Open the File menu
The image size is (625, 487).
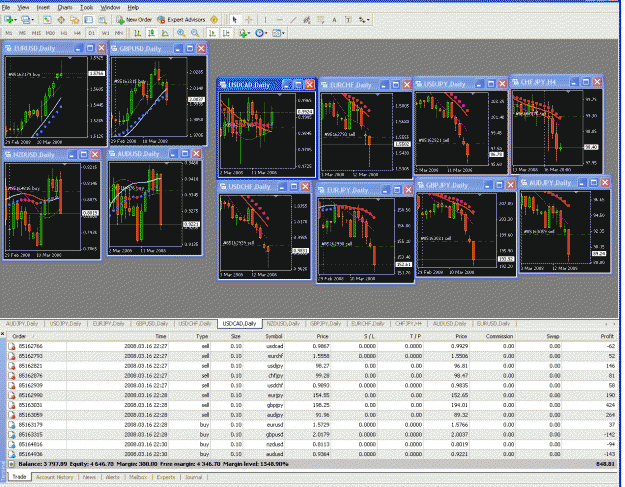[x=6, y=8]
